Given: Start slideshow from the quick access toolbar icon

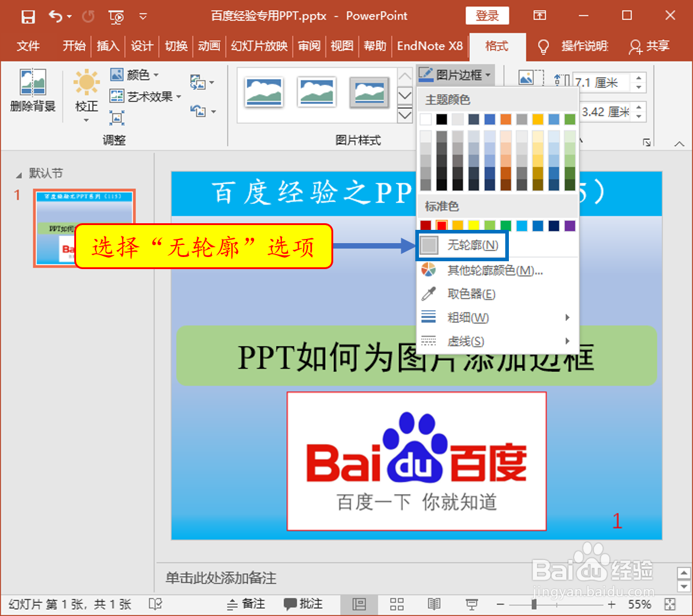Looking at the screenshot, I should (x=117, y=17).
